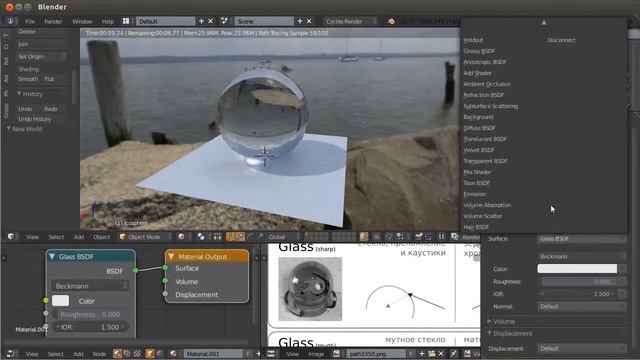The width and height of the screenshot is (640, 360).
Task: Click the Delete button in tool shelf
Action: click(41, 31)
